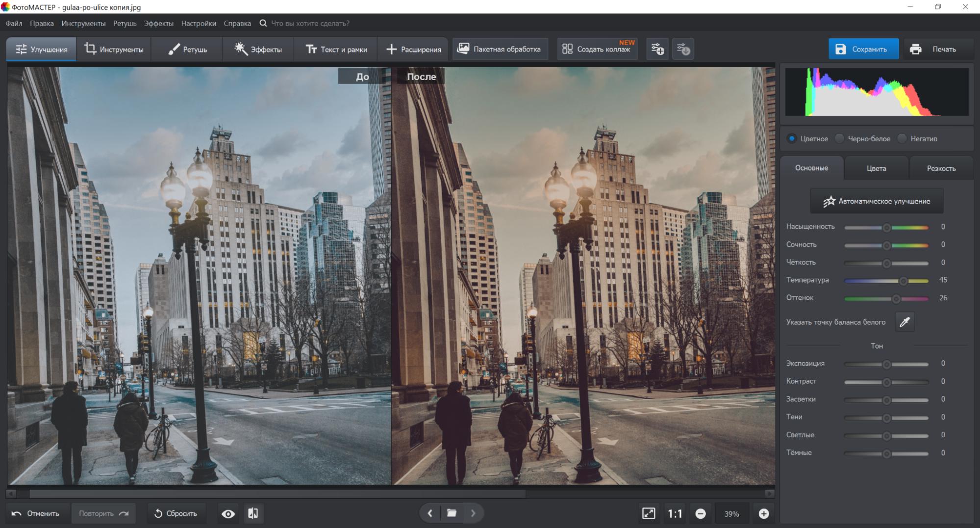Click the Автоматическое улучшение button

click(877, 201)
